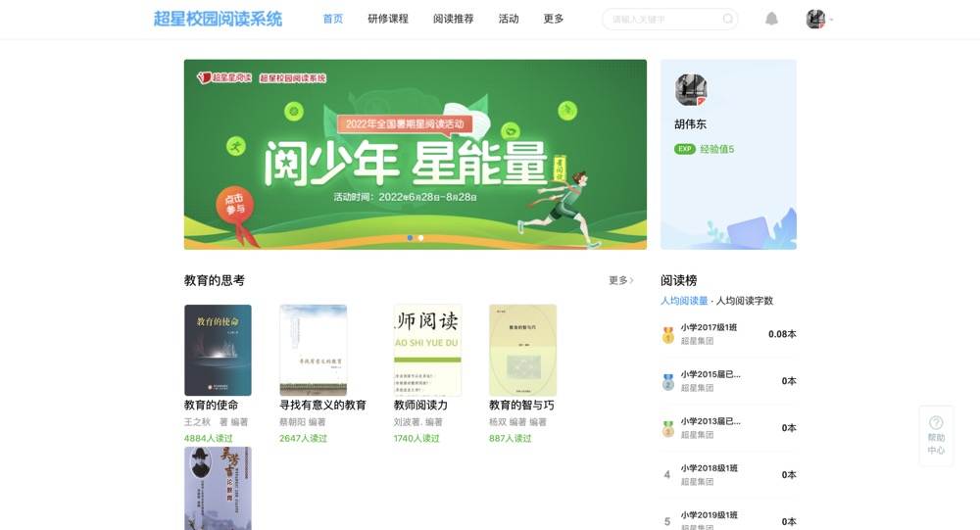
Task: Select ranking row 小学2015届已...
Action: coord(729,381)
